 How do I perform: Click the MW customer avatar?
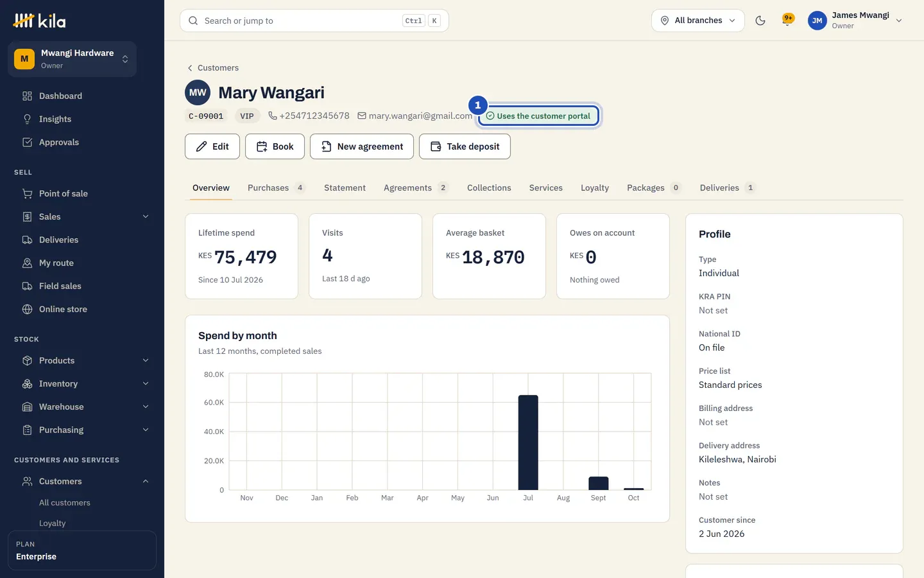click(x=198, y=92)
